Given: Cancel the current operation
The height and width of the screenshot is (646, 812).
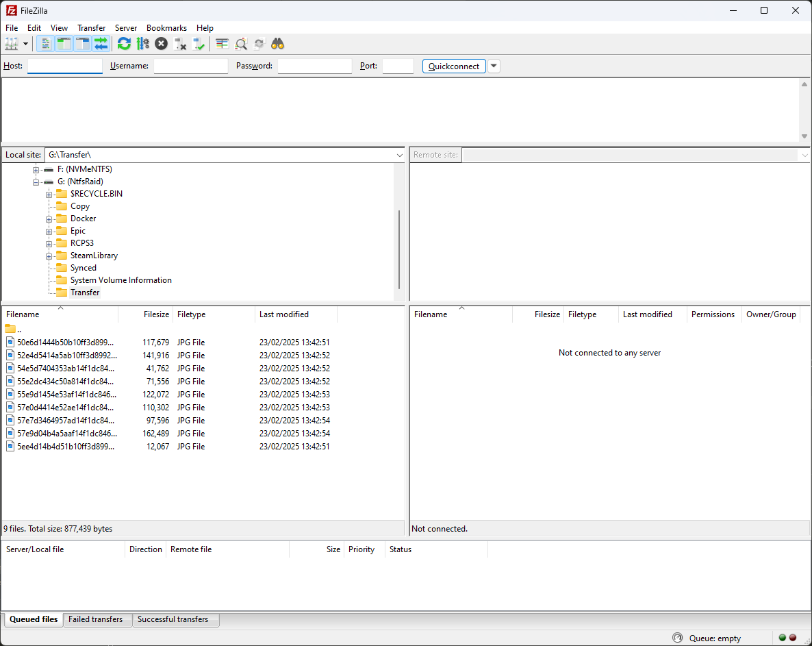Looking at the screenshot, I should tap(161, 43).
